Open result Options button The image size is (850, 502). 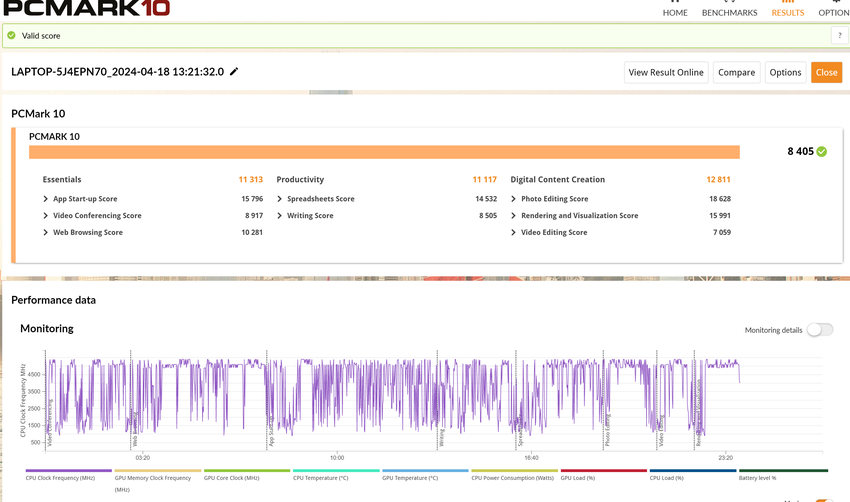[785, 72]
